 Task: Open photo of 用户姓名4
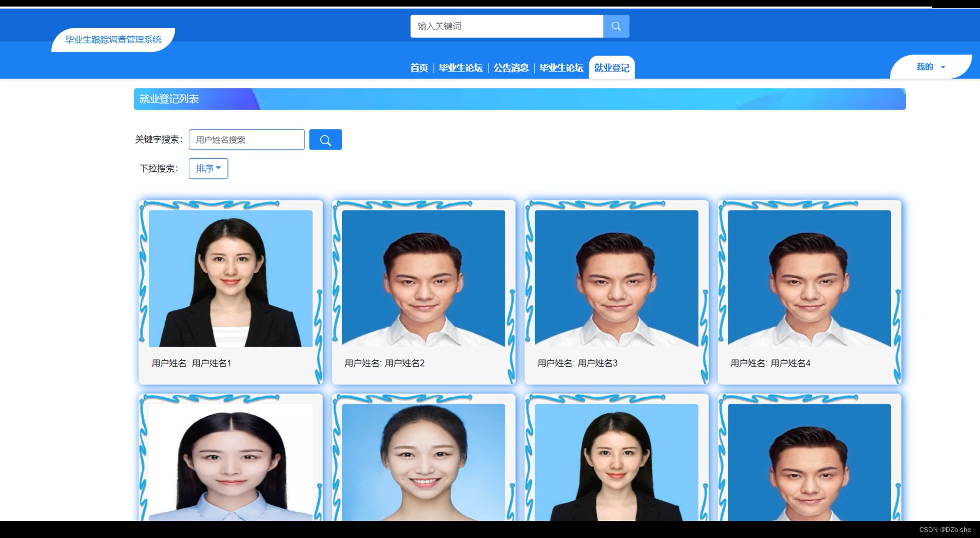click(x=809, y=278)
